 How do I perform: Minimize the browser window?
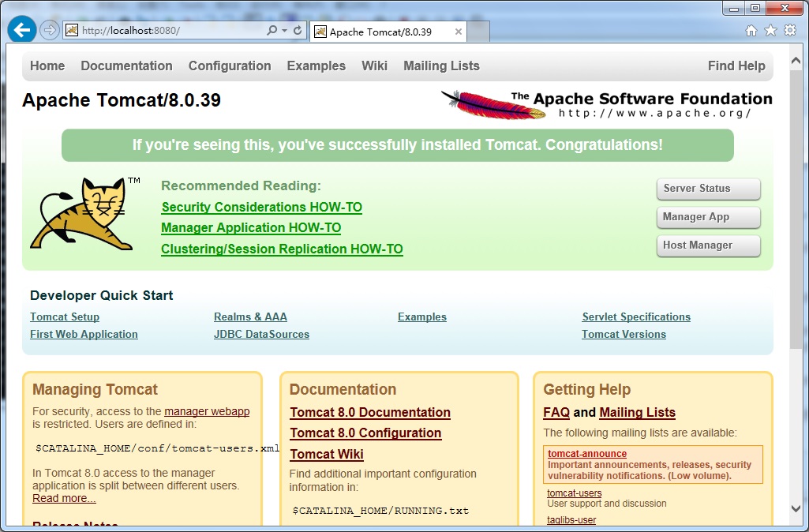coord(734,8)
